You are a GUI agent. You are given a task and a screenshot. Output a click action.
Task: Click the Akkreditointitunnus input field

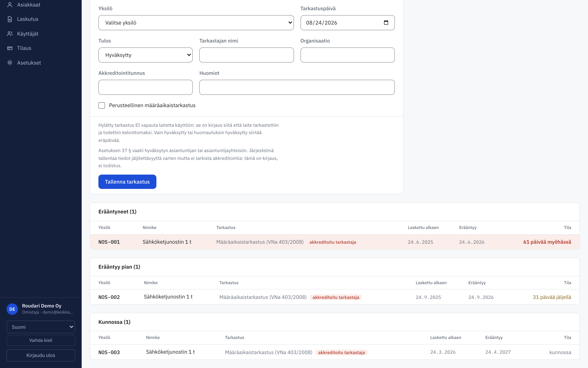pos(146,87)
